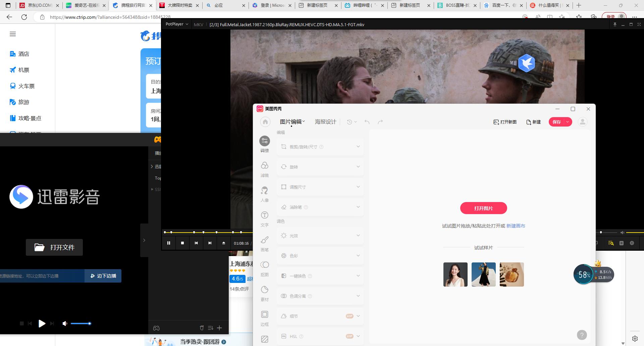Choose the 画笔 brush tool

[x=264, y=243]
